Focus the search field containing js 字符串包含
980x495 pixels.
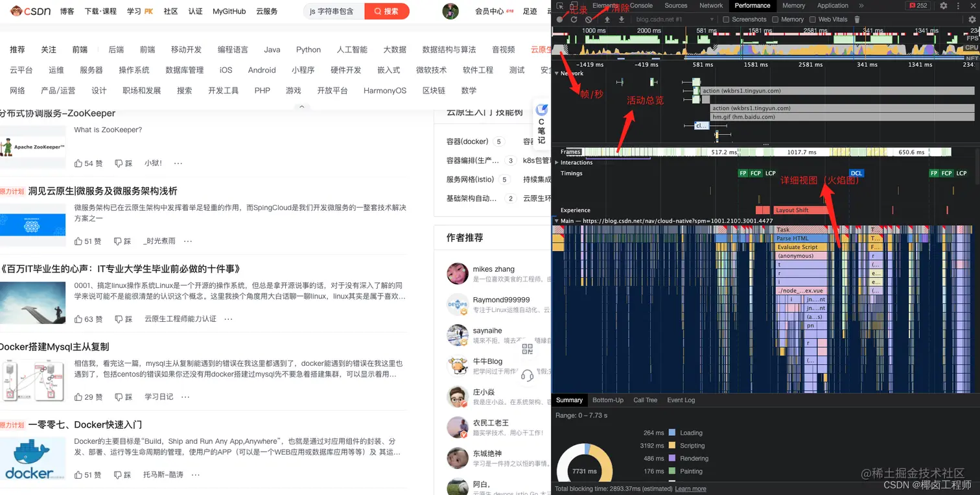pos(333,12)
